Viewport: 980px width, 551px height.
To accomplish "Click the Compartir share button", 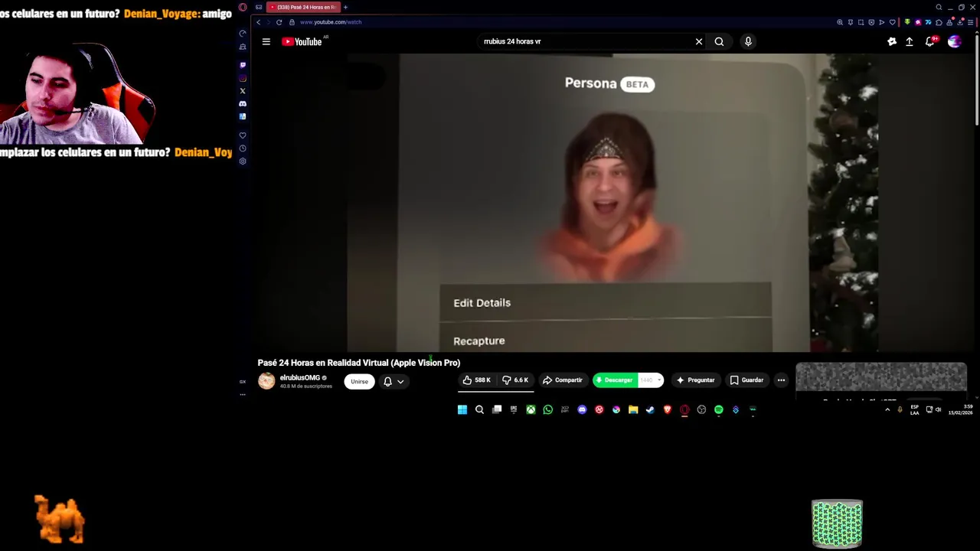I will (x=563, y=380).
